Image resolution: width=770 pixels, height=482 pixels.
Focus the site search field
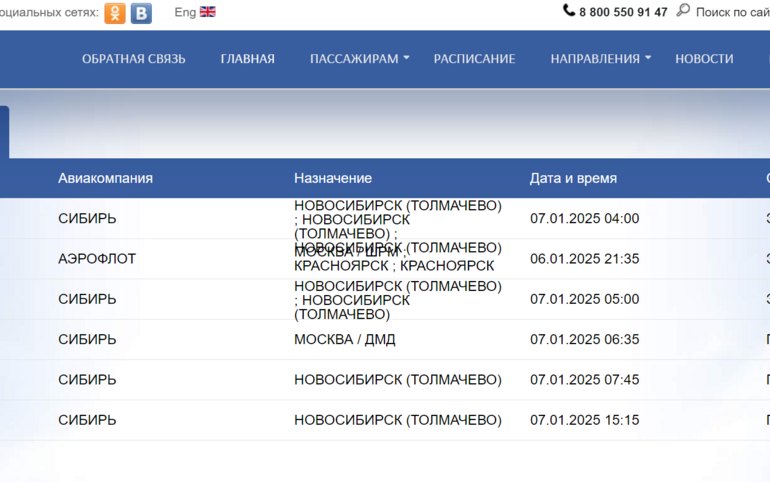(733, 12)
